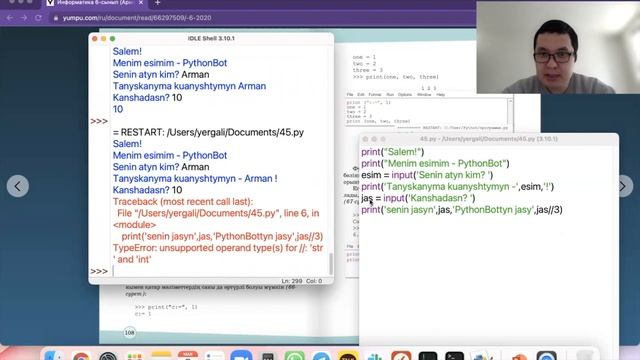Click 'Tanyskanyma kuanyshtymyn Arman' output line

pos(189,86)
